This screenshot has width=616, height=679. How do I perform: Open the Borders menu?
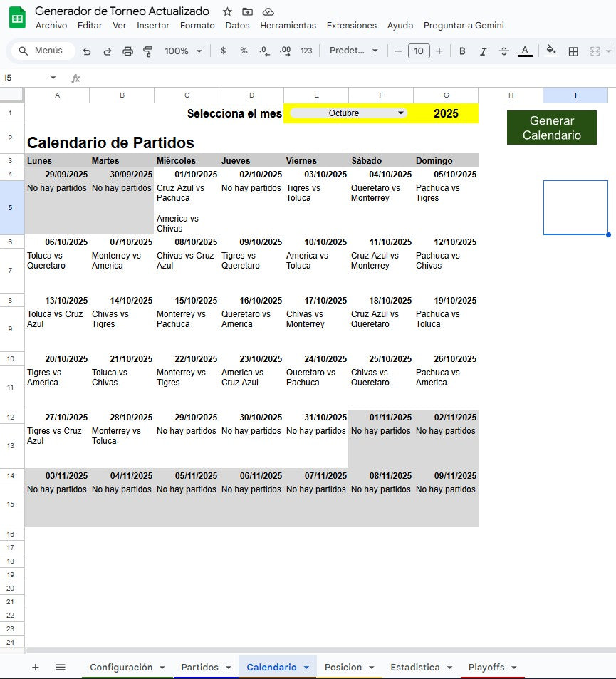(x=574, y=51)
